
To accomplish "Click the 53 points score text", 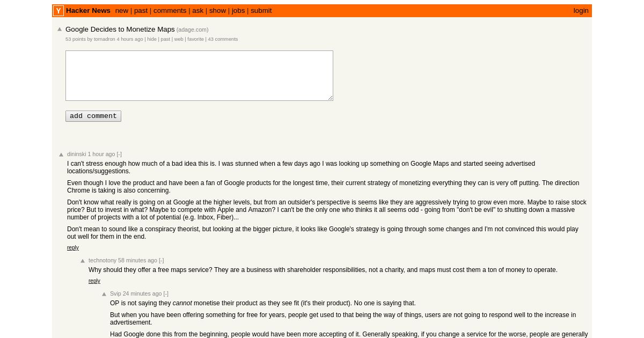I will point(76,39).
